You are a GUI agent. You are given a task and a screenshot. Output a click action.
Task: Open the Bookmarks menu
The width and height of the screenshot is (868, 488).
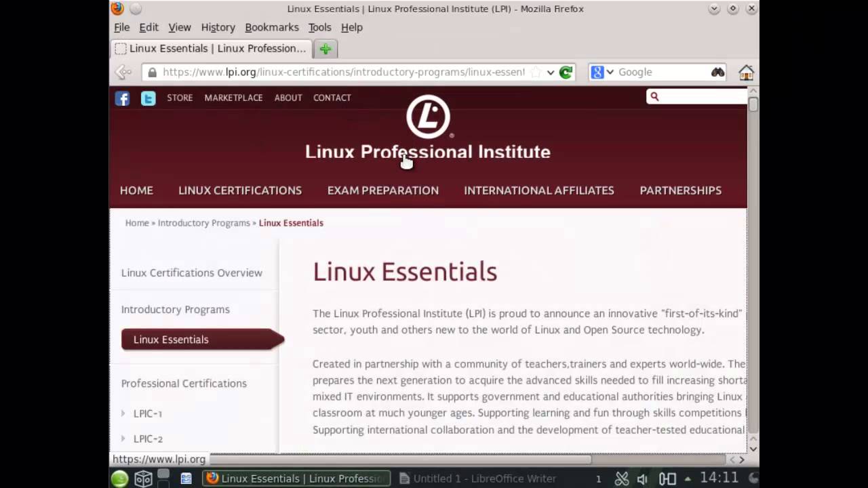tap(272, 27)
